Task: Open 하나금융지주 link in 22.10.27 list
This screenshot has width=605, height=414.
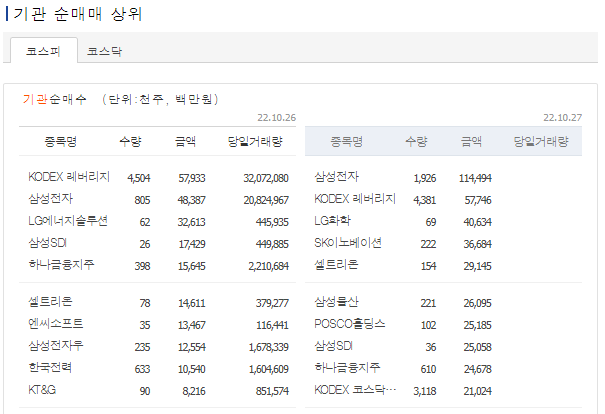Action: click(347, 368)
